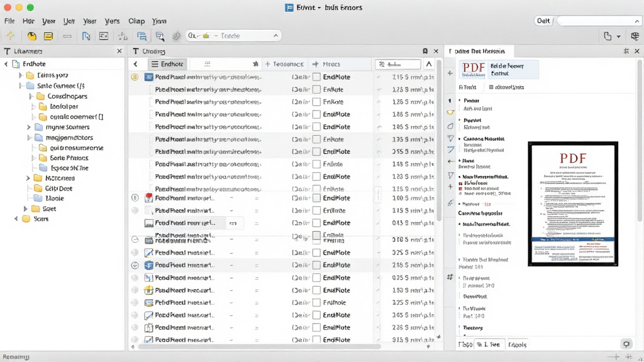Click the reference list vertical scrollbar

(x=439, y=140)
